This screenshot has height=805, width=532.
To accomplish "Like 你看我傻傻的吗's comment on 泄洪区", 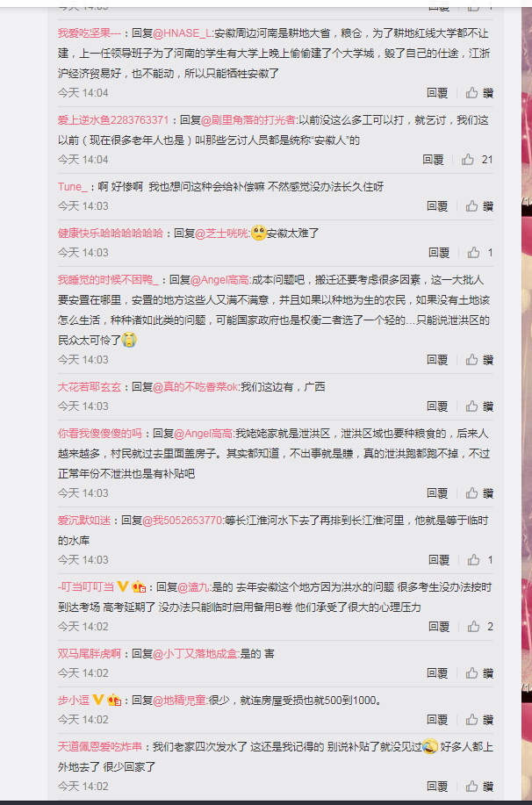I will (479, 493).
